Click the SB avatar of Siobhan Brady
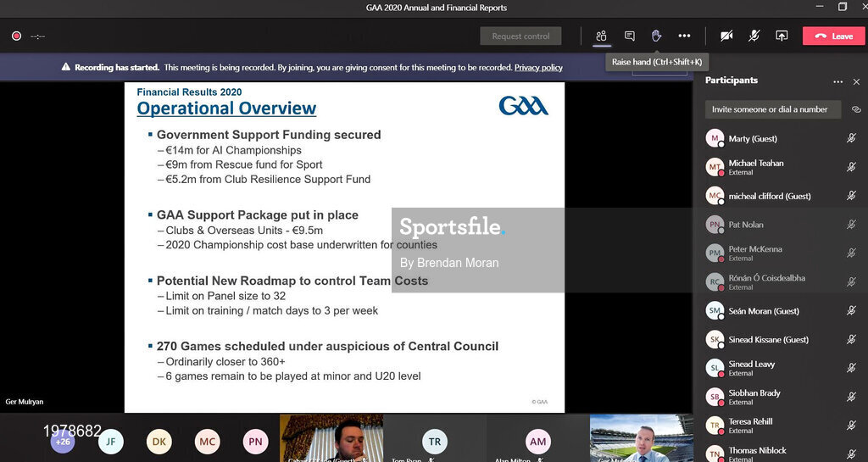The height and width of the screenshot is (462, 868). 715,397
